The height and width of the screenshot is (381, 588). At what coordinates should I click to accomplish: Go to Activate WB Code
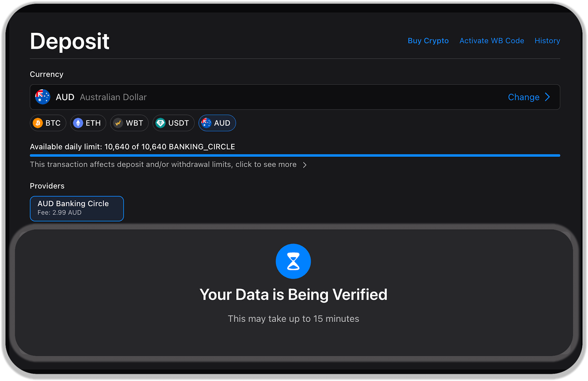coord(491,41)
